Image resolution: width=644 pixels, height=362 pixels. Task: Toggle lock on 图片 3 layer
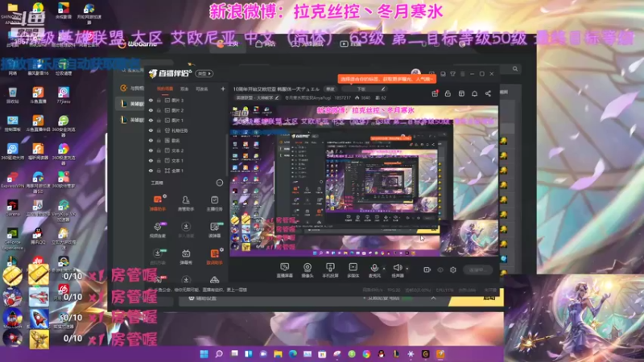[159, 100]
